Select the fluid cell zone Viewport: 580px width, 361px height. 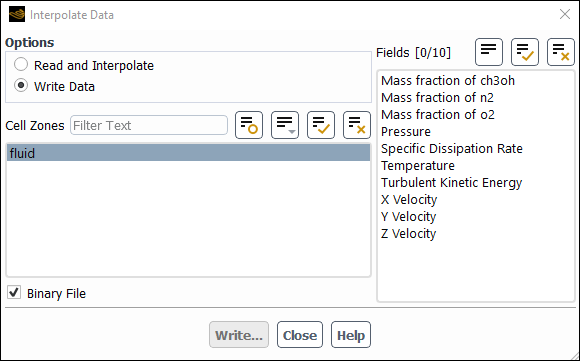pyautogui.click(x=188, y=153)
